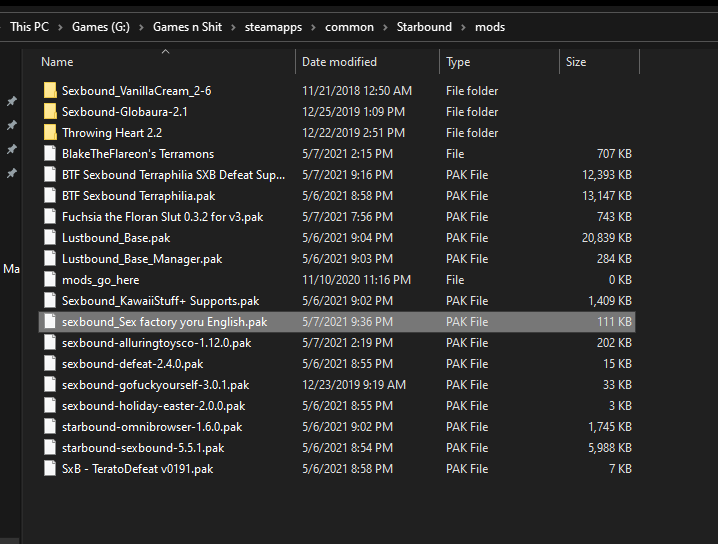
Task: Click file icon of sexbound-alluringtoysco-1.12.0.pak
Action: click(50, 343)
